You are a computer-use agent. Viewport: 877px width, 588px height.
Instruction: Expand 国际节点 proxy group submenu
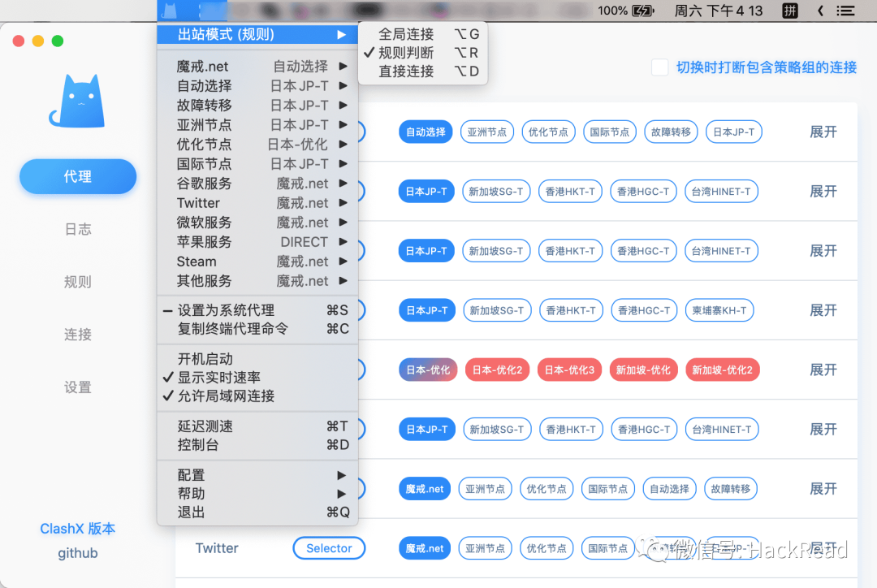pos(257,164)
